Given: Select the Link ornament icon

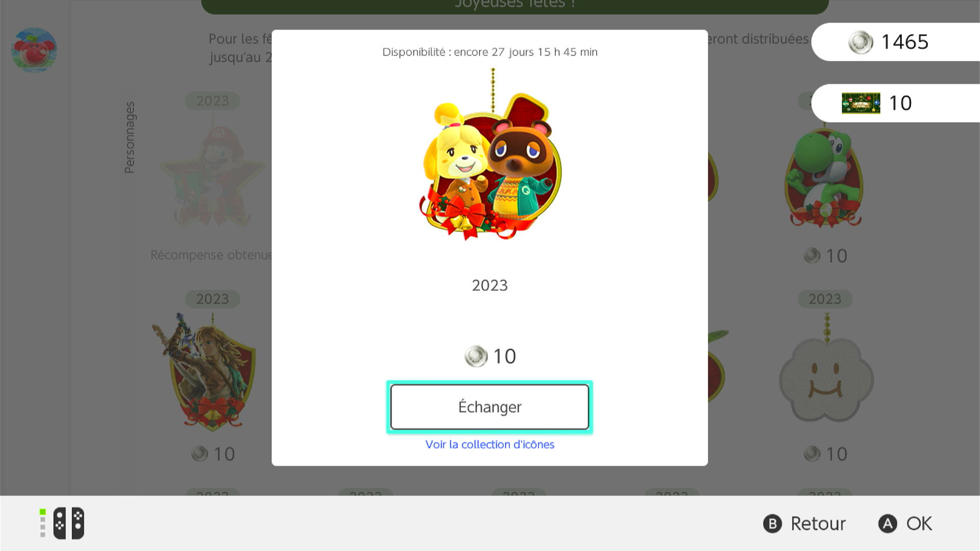Looking at the screenshot, I should pyautogui.click(x=204, y=371).
